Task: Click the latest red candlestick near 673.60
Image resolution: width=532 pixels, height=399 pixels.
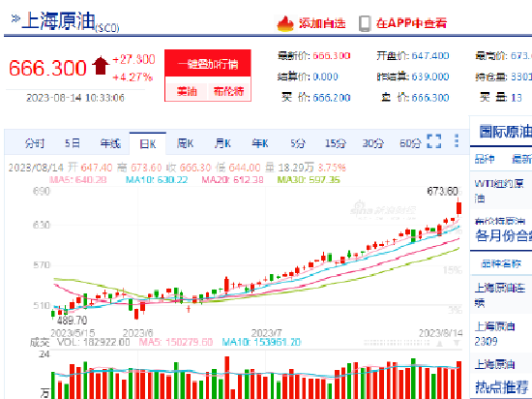Action: pos(459,207)
